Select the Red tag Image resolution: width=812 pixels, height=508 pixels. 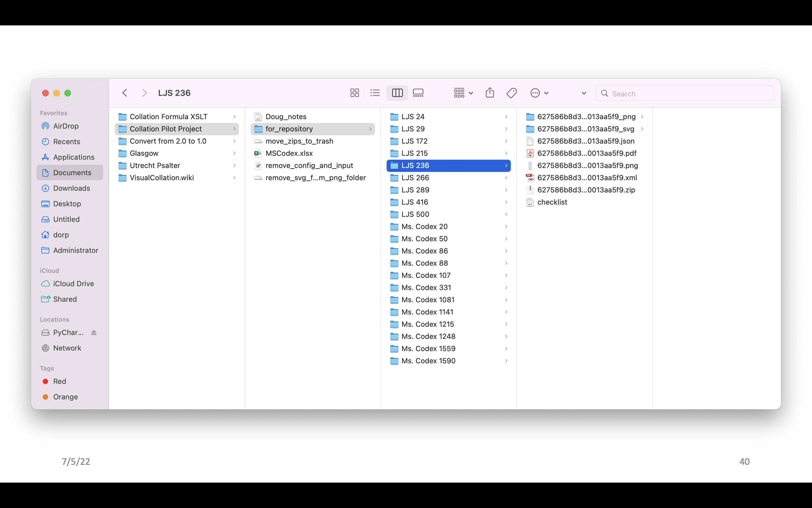point(70,381)
